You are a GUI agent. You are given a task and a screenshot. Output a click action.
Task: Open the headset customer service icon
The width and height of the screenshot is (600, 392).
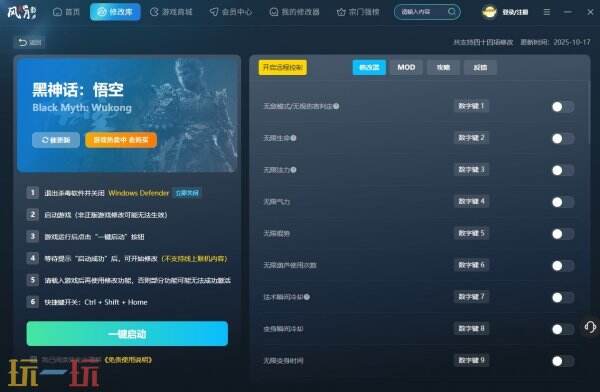click(x=590, y=327)
